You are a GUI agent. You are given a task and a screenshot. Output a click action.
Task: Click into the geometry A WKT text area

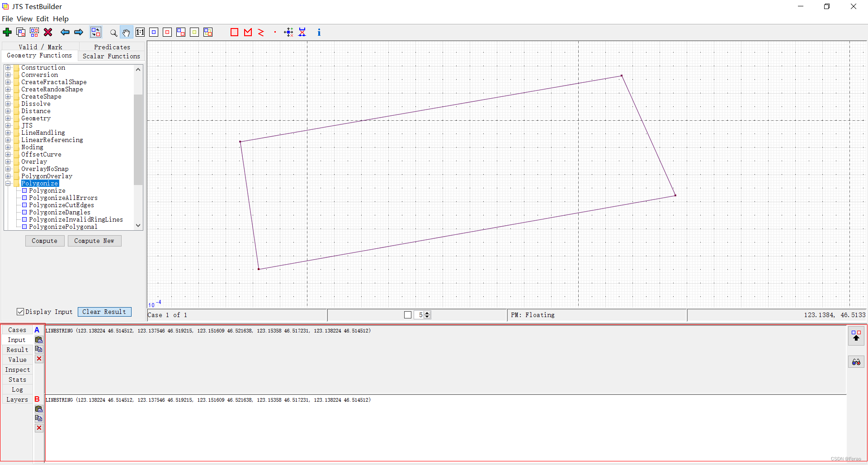tap(445, 360)
